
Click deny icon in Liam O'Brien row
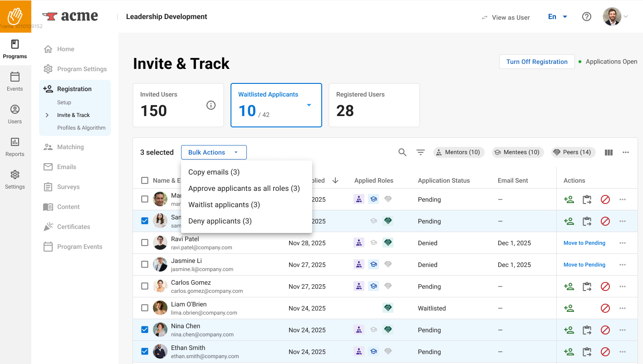tap(605, 308)
